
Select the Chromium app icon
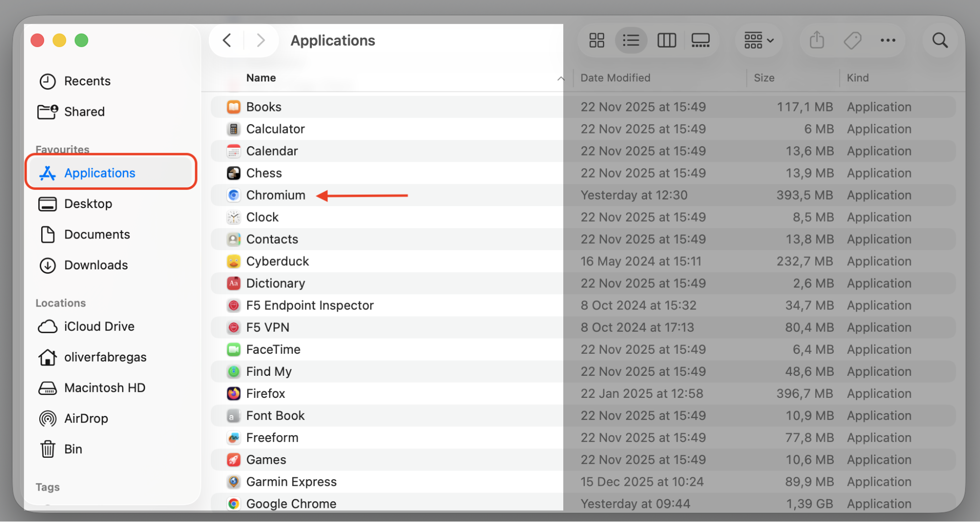[234, 195]
